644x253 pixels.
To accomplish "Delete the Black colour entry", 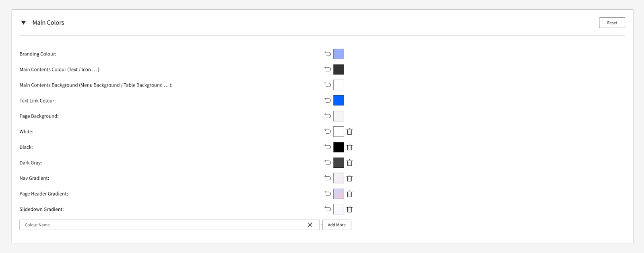I will click(349, 147).
